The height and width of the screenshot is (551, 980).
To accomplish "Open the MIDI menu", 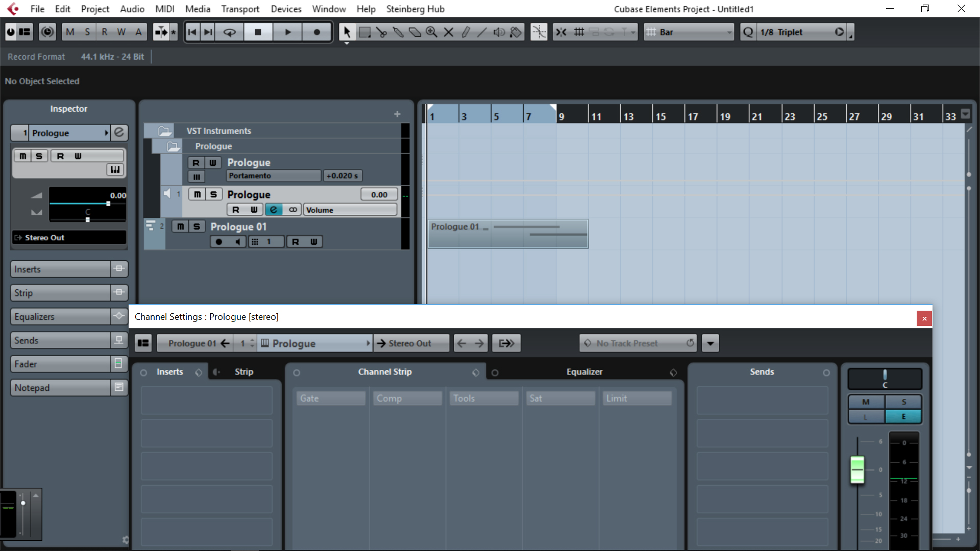I will (164, 9).
